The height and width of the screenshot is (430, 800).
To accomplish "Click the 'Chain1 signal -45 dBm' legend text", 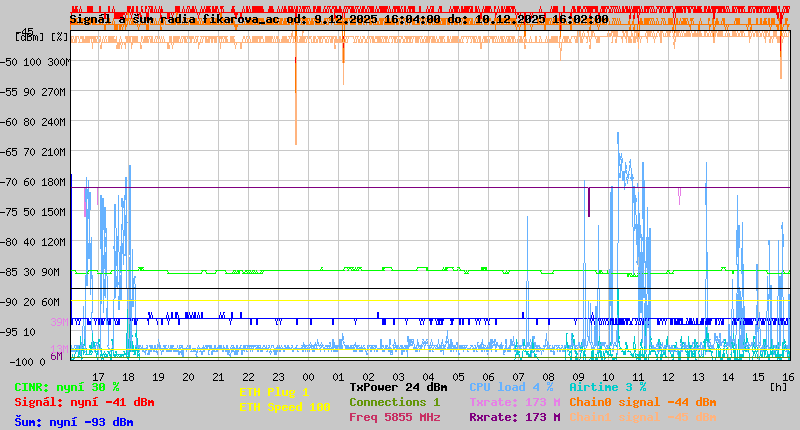I will tap(643, 417).
